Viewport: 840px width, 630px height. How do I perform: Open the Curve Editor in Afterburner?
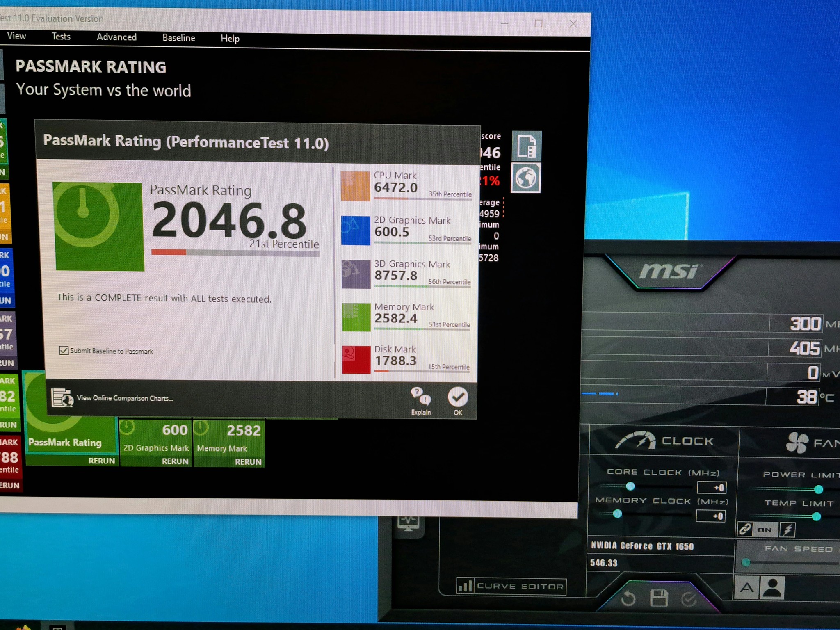coord(511,586)
